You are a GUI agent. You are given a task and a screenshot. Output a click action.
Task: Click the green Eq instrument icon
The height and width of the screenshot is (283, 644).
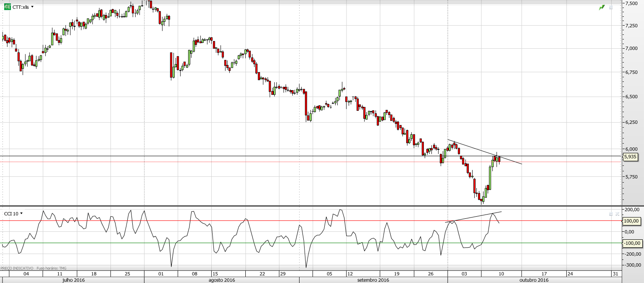click(x=8, y=7)
